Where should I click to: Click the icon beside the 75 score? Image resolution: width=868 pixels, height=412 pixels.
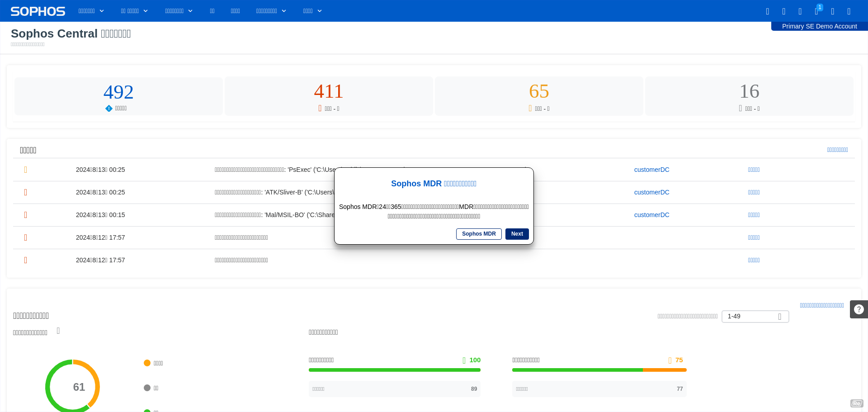click(x=670, y=360)
